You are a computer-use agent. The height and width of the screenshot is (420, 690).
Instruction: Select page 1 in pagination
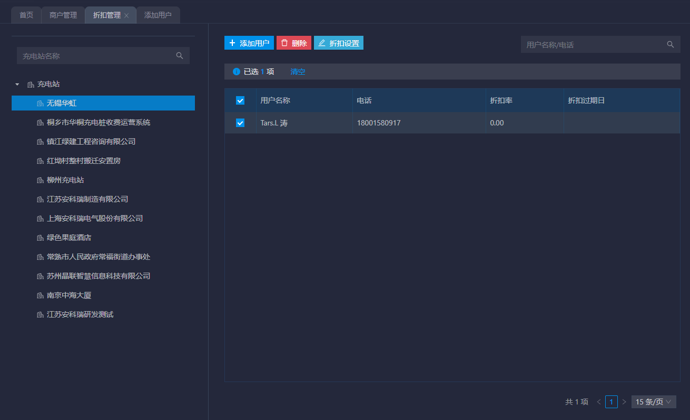click(x=611, y=402)
